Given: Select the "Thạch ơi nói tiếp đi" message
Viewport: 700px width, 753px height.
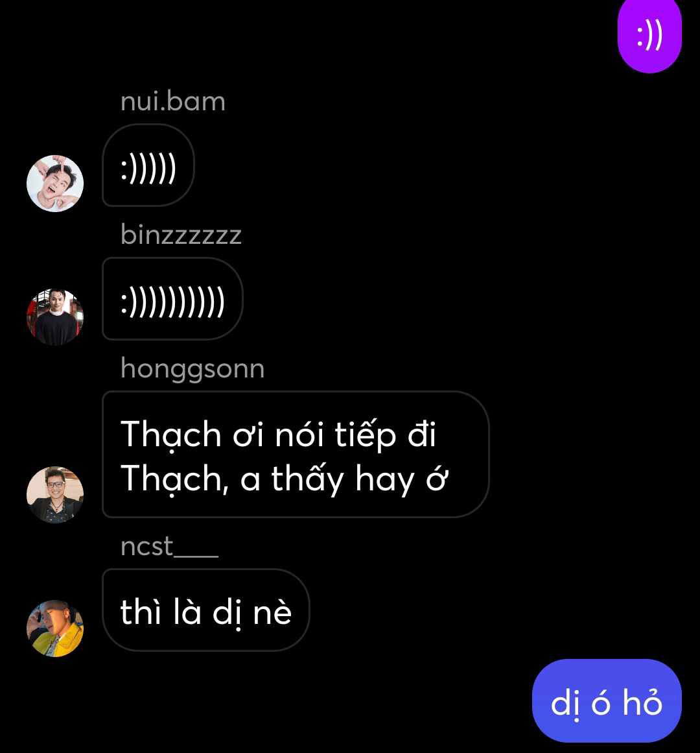Looking at the screenshot, I should 278,434.
